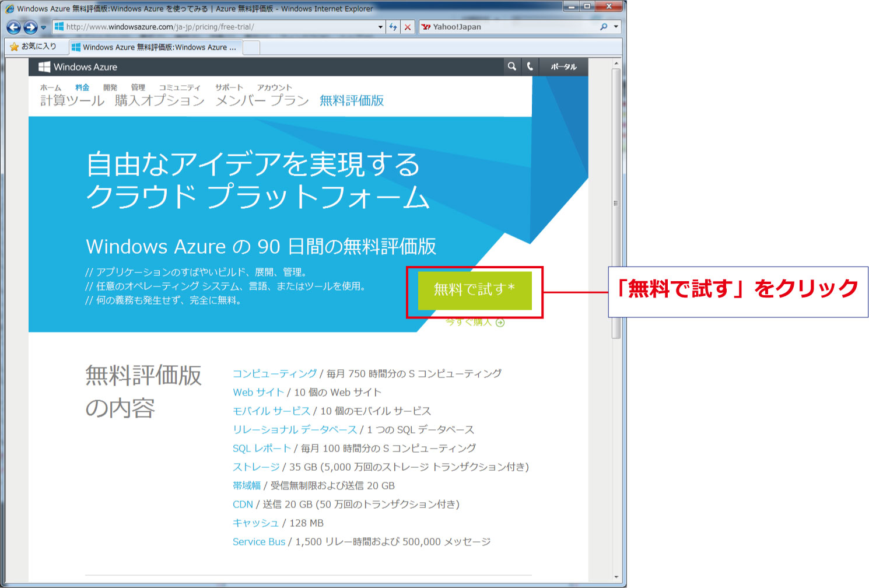Expand the address bar URL dropdown arrow

point(380,27)
